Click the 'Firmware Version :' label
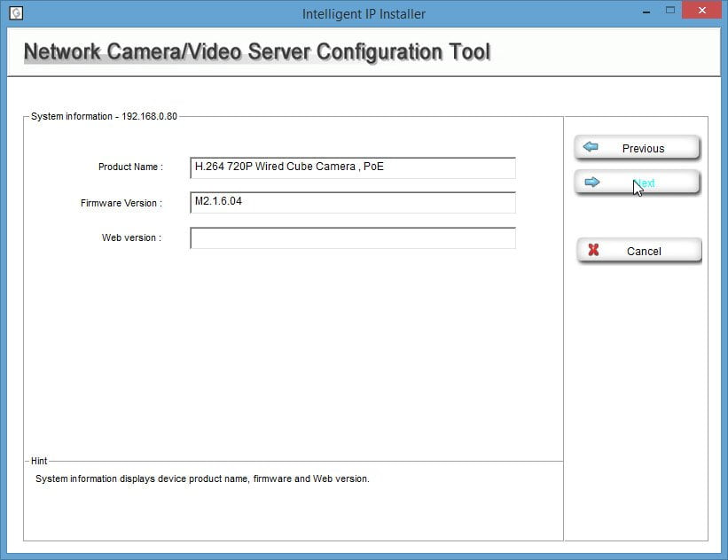Image resolution: width=728 pixels, height=560 pixels. (121, 203)
